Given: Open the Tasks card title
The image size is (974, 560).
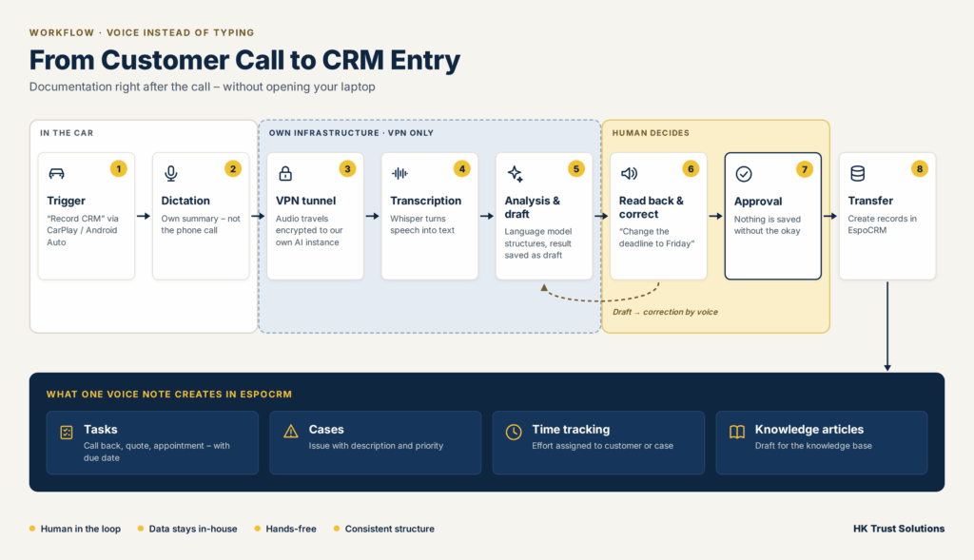Looking at the screenshot, I should click(x=101, y=430).
